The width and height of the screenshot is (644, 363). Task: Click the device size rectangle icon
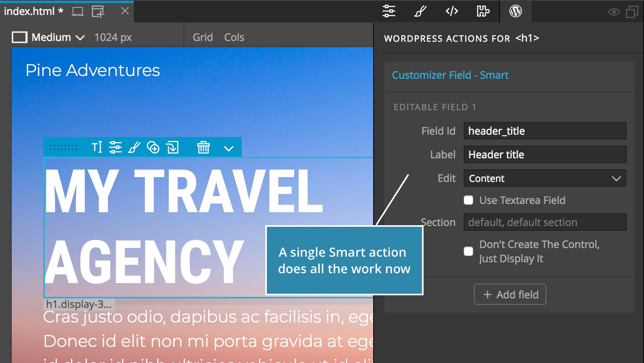tap(20, 37)
